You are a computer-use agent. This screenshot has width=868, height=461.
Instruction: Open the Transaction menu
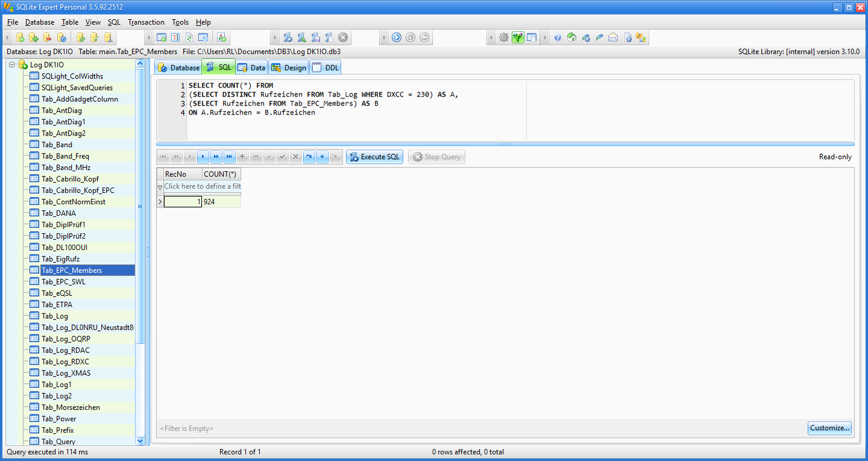coord(146,22)
